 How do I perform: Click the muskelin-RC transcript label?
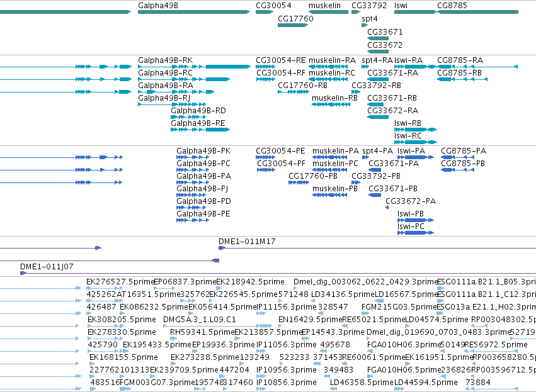tap(332, 73)
